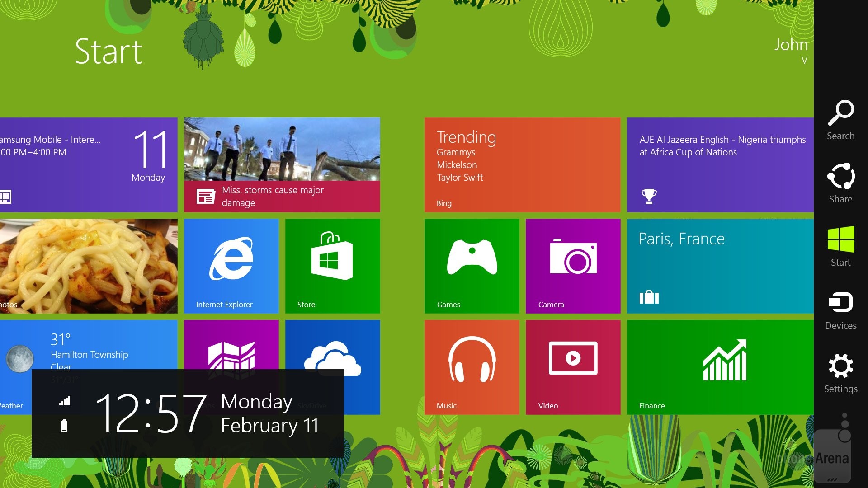
Task: Open the Al Jazeera sports headline tile
Action: click(x=720, y=165)
